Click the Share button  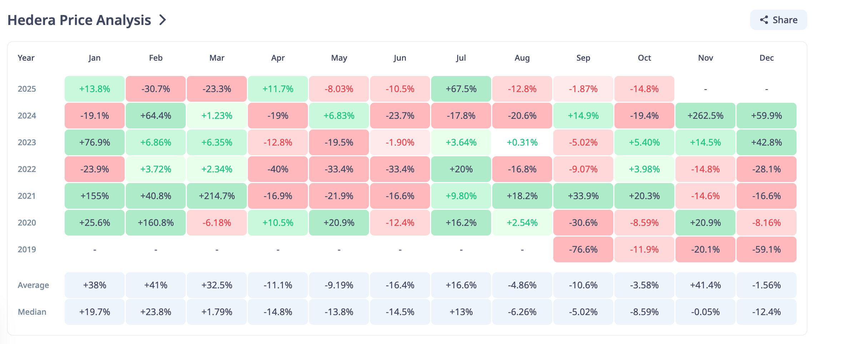[778, 20]
